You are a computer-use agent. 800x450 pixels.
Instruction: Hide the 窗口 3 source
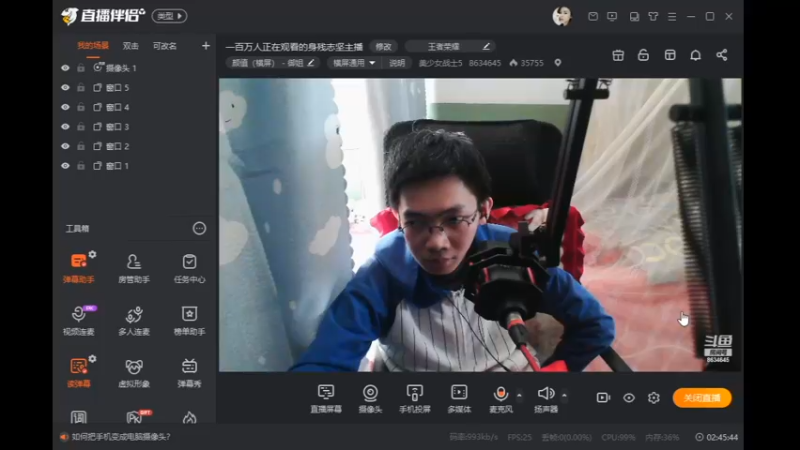coord(65,127)
